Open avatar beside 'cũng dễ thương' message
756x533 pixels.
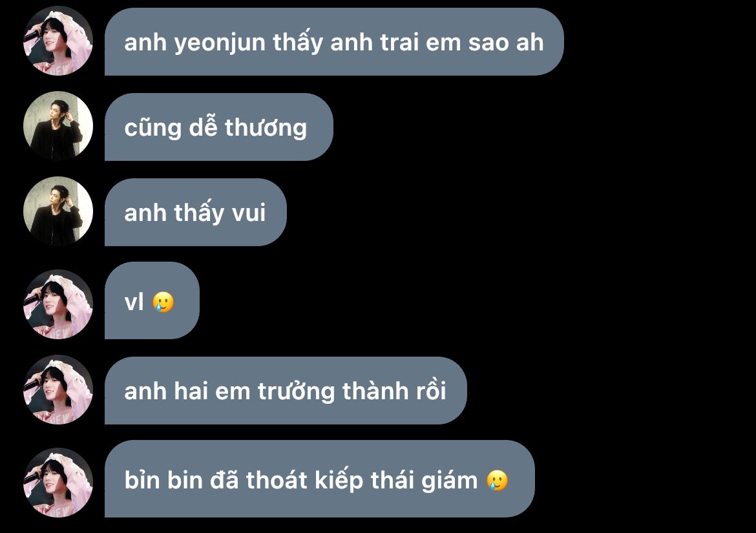coord(58,126)
